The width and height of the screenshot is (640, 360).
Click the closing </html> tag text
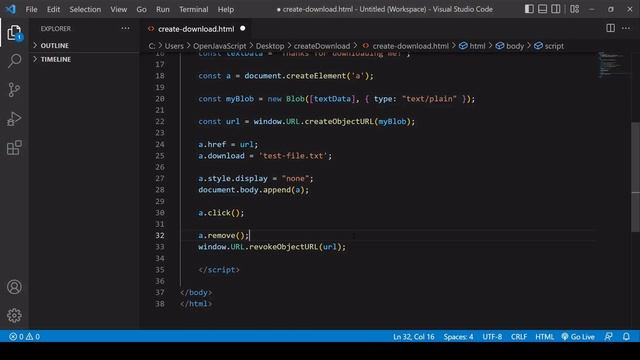click(x=196, y=304)
